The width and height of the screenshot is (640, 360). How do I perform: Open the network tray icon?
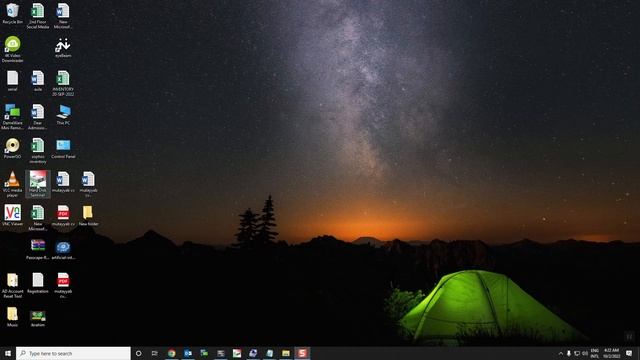(577, 353)
